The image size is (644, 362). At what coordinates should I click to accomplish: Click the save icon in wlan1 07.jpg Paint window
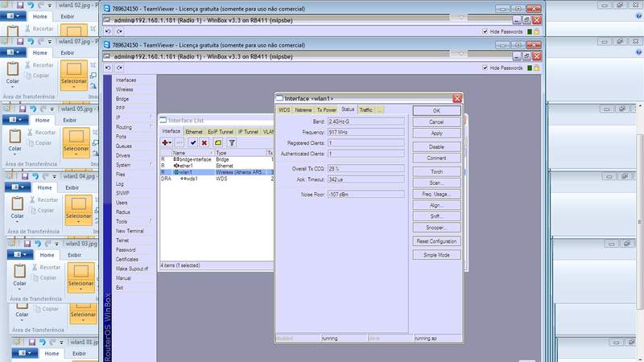click(x=19, y=42)
